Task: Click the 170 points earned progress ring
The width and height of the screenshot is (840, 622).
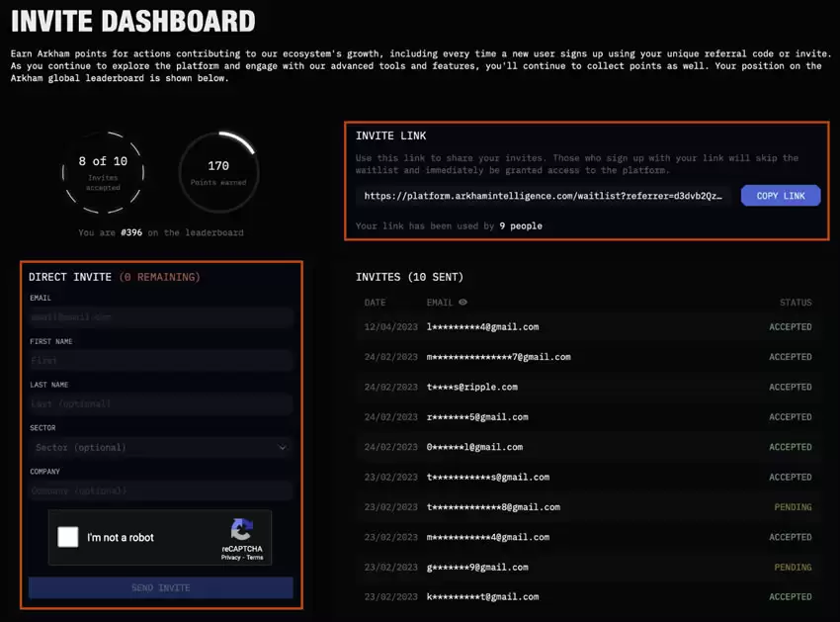Action: (218, 171)
